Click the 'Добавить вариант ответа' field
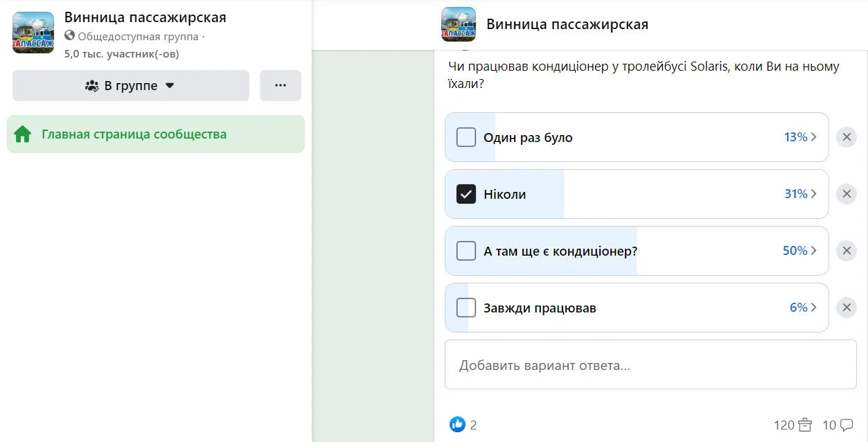This screenshot has width=868, height=442. coord(650,364)
